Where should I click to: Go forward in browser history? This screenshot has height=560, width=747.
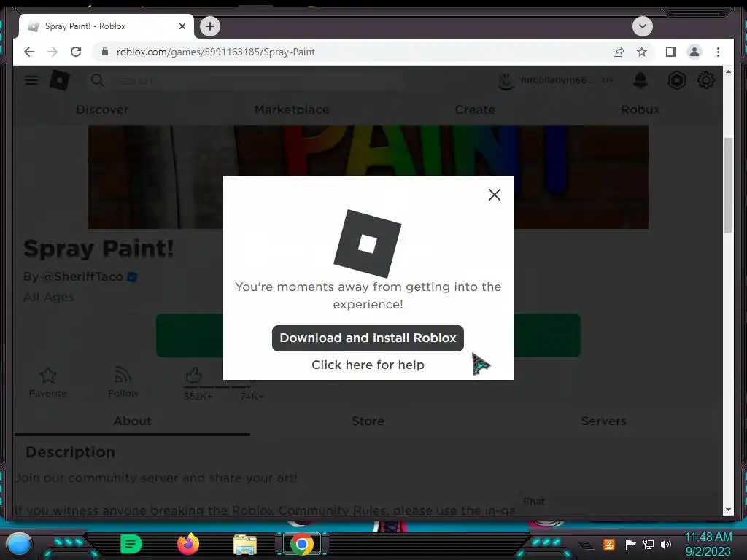click(53, 52)
